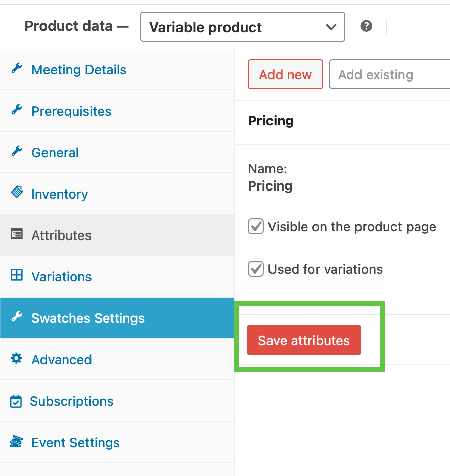
Task: Click the Advanced gear icon
Action: [x=17, y=359]
